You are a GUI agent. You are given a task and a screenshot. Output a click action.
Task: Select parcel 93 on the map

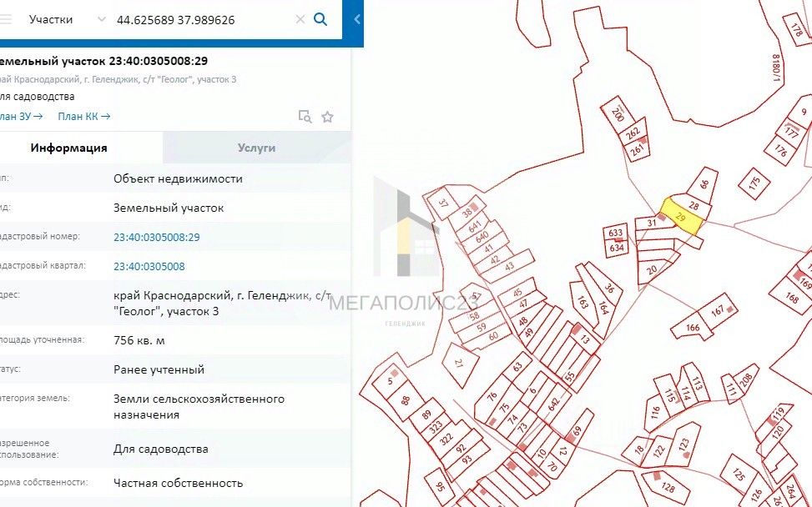[467, 459]
